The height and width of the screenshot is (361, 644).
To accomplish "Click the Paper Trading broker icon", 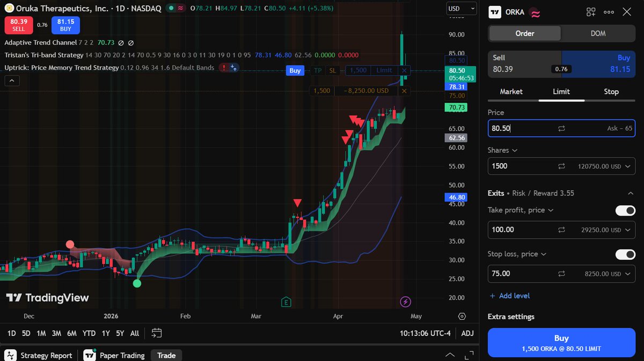I will coord(89,355).
